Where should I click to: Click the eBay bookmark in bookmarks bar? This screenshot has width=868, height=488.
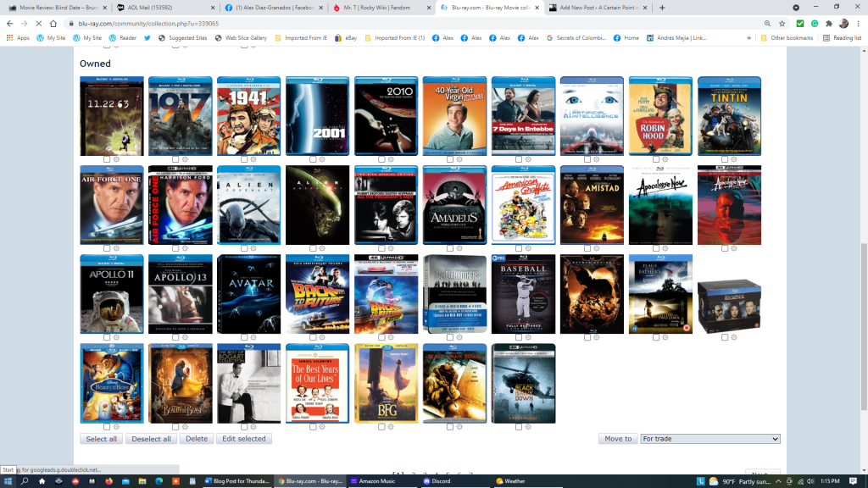point(345,38)
